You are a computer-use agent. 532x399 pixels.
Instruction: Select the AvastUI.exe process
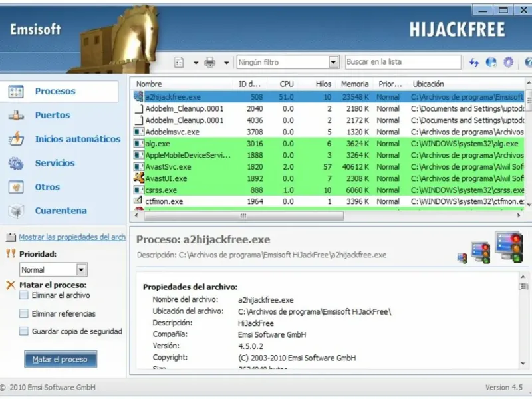point(329,178)
